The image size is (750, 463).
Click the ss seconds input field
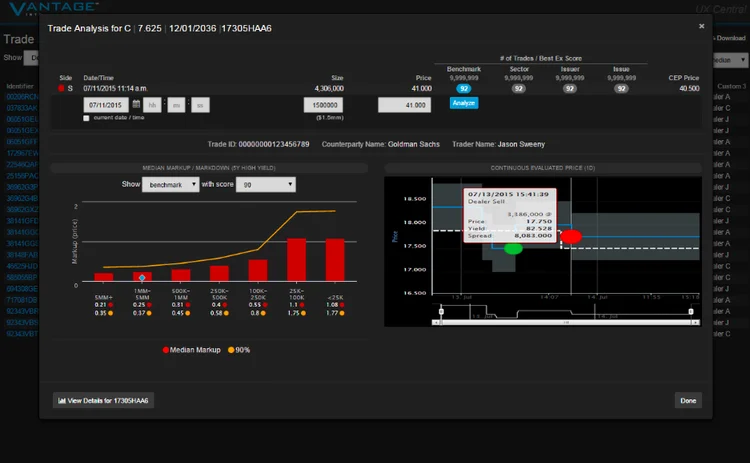tap(200, 105)
